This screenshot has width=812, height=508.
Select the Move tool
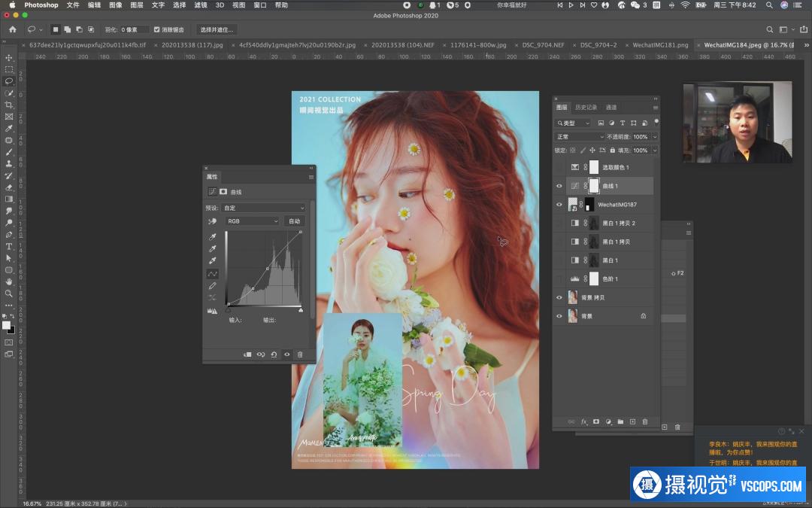point(9,57)
